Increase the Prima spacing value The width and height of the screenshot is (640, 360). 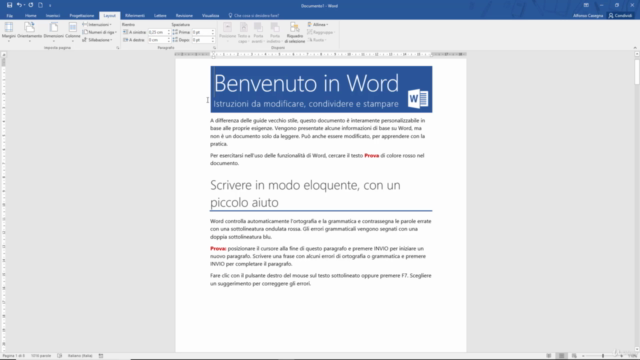pyautogui.click(x=213, y=31)
